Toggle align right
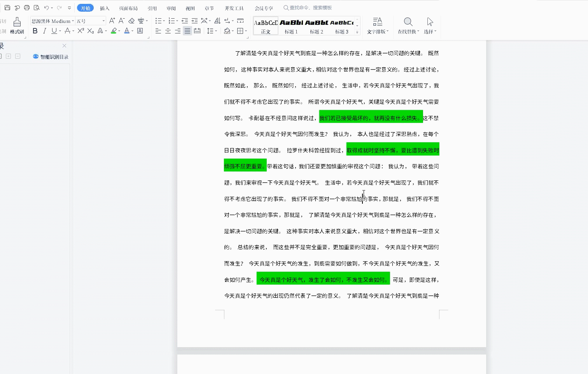 178,31
